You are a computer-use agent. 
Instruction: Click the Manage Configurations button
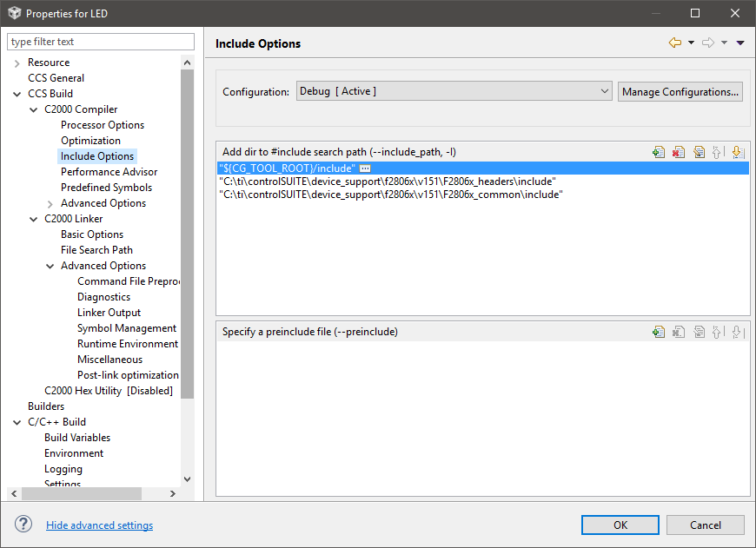(x=680, y=91)
